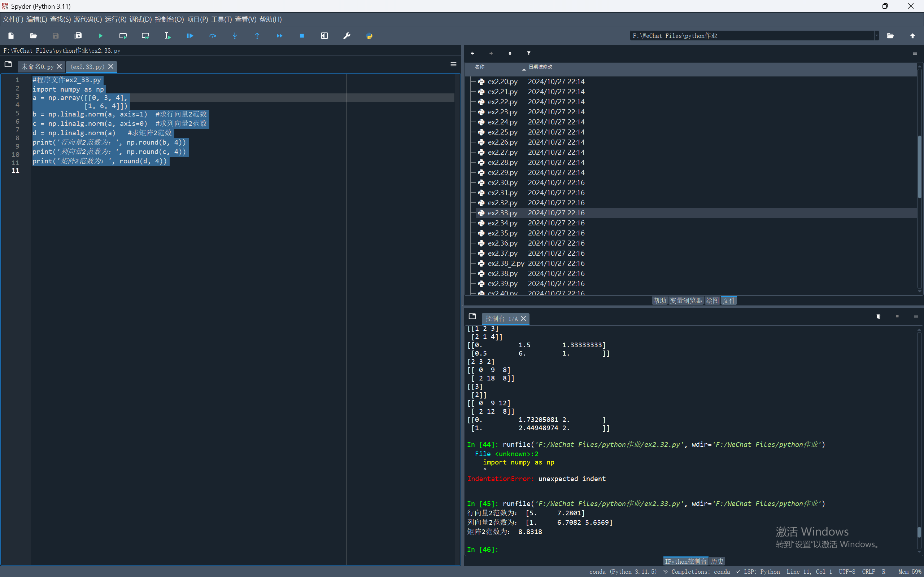Sort files by the 名称 column header
This screenshot has width=924, height=577.
[x=480, y=67]
